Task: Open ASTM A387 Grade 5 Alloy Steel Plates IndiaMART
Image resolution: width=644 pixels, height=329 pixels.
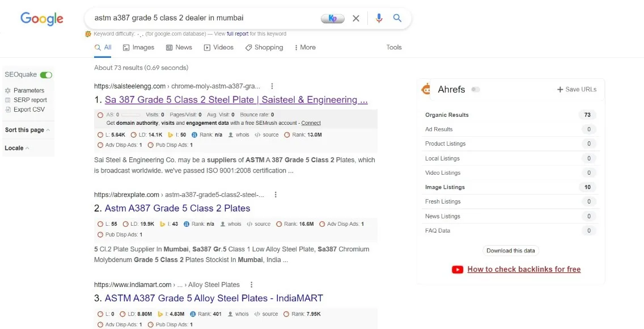Action: 214,298
